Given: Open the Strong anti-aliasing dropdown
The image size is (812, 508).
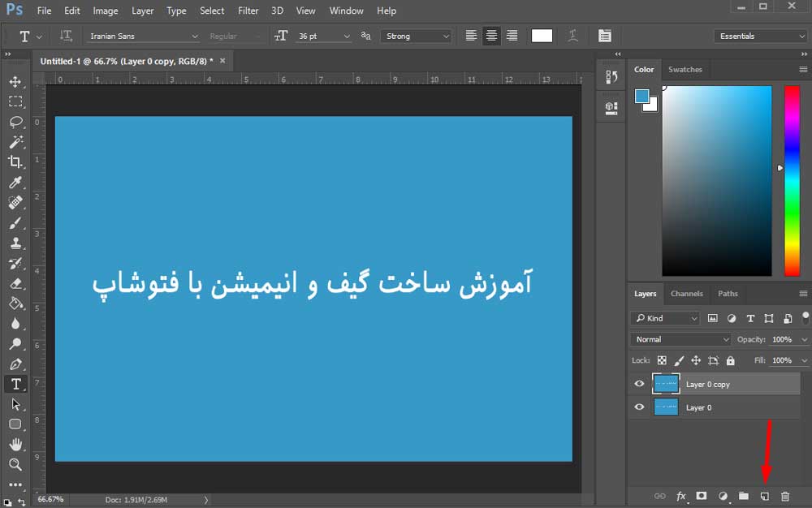Looking at the screenshot, I should coord(417,36).
